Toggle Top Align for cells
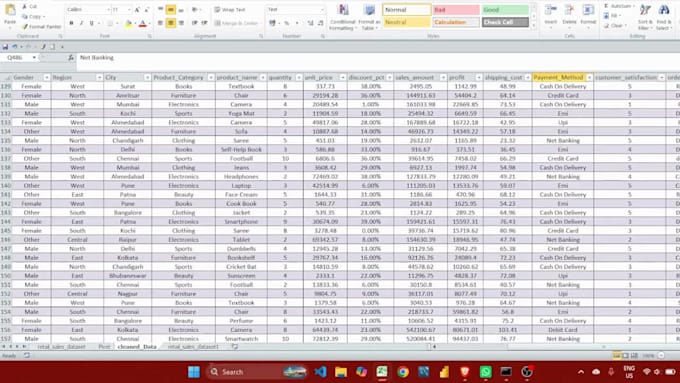 [160, 9]
